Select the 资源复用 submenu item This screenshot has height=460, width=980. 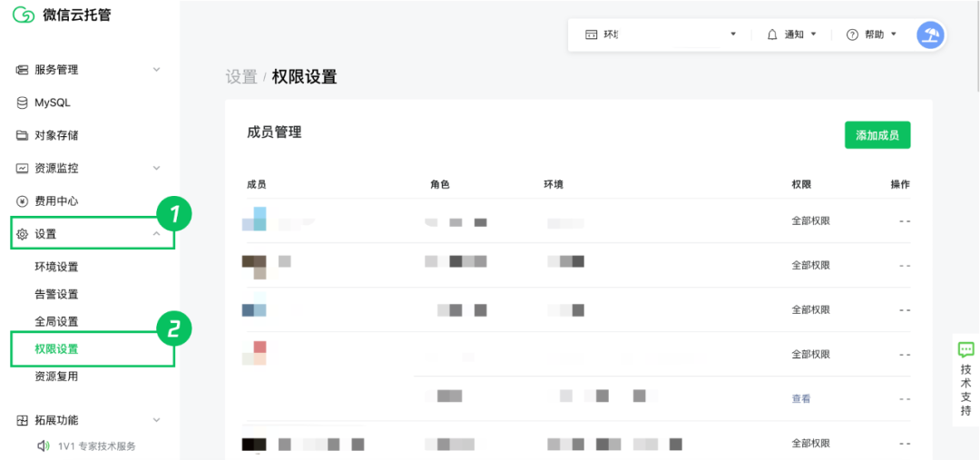[56, 377]
